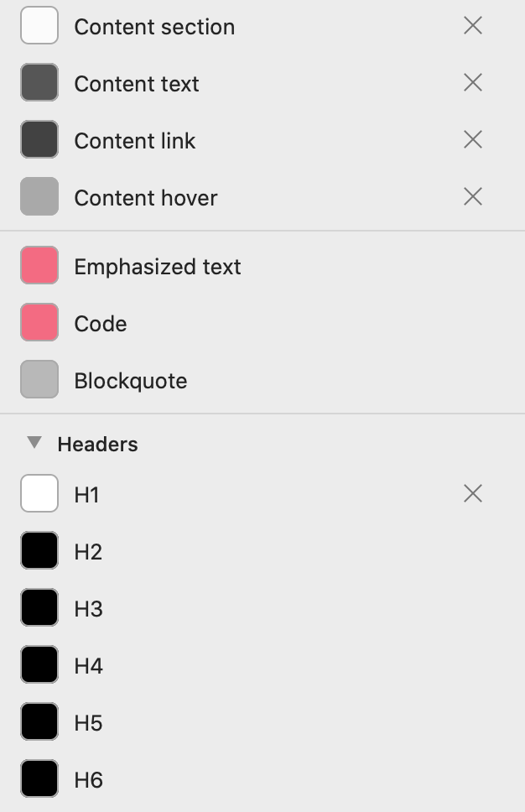Select the H5 color swatch
Image resolution: width=525 pixels, height=812 pixels.
pos(39,722)
